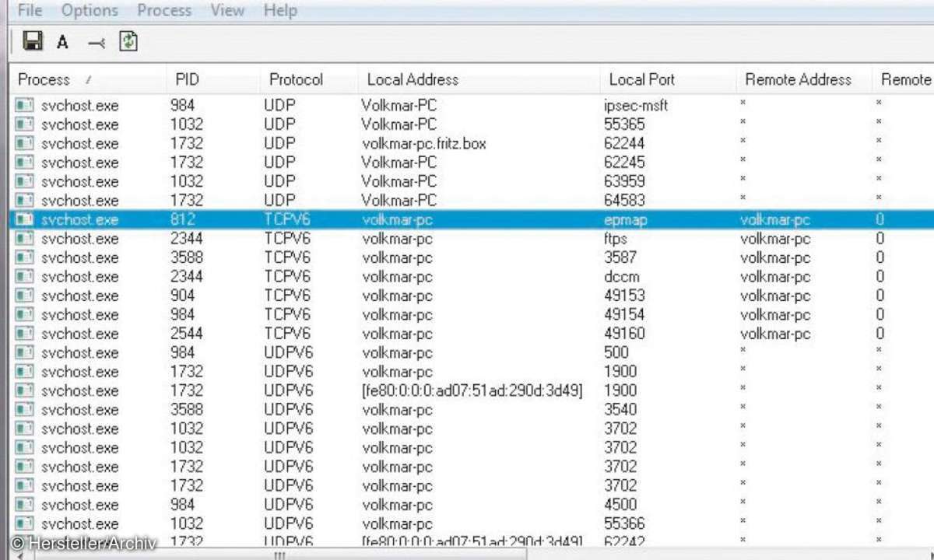This screenshot has width=934, height=560.
Task: Select the '49160' local port cell
Action: coord(624,334)
